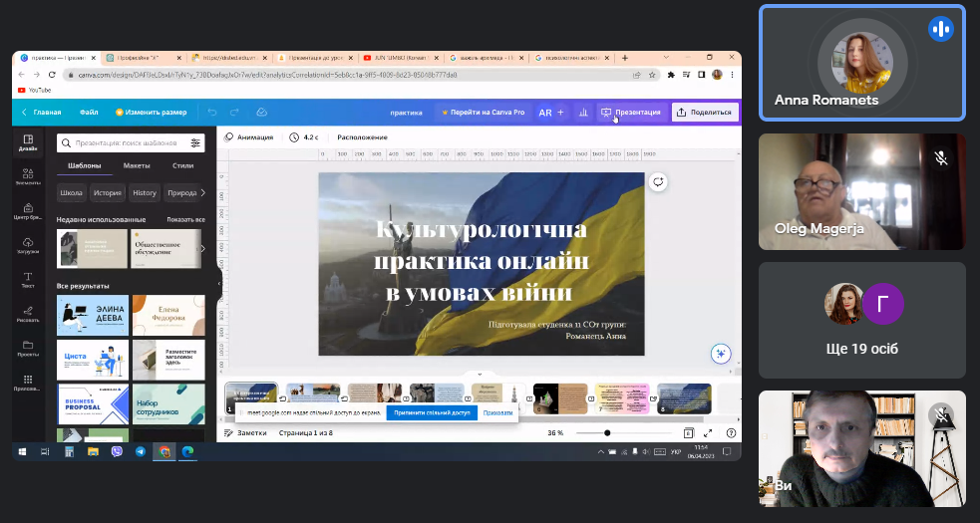Select the Текст tool in the sidebar

coord(28,279)
